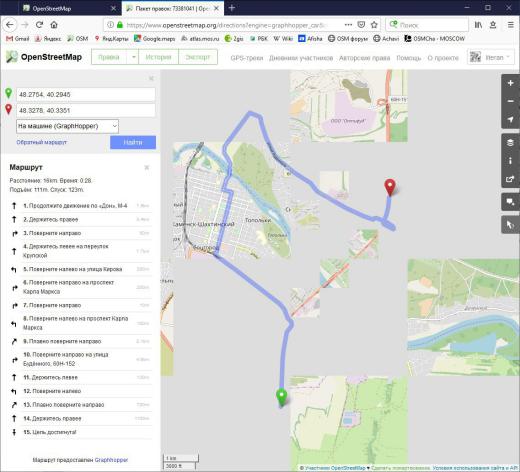Open the map key info icon
520x472 pixels.
point(510,161)
